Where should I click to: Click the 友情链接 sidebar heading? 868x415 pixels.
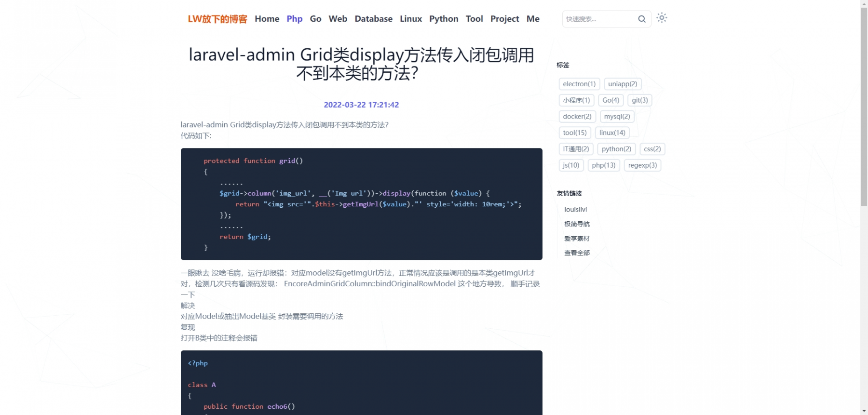click(x=570, y=193)
